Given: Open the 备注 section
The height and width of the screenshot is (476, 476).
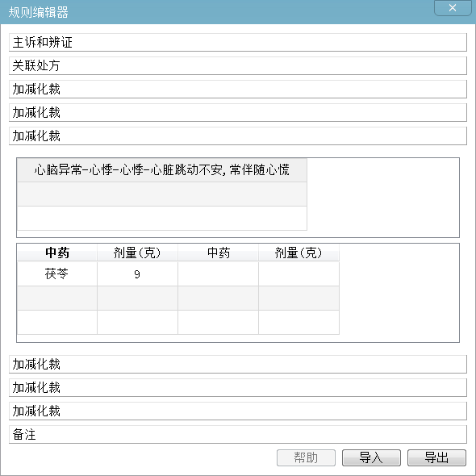Looking at the screenshot, I should (x=238, y=434).
